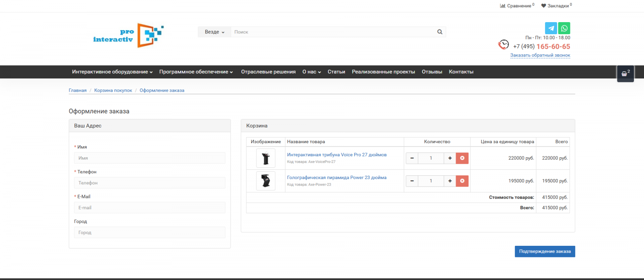Screen dimensions: 644x280
Task: Remove Voice Pro 27 tribune from cart
Action: (462, 158)
